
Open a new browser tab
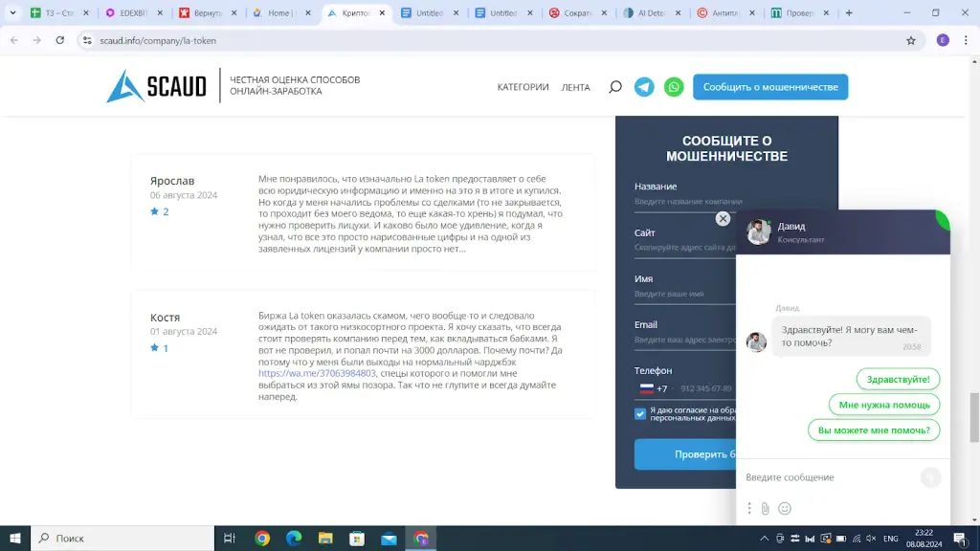[x=849, y=12]
